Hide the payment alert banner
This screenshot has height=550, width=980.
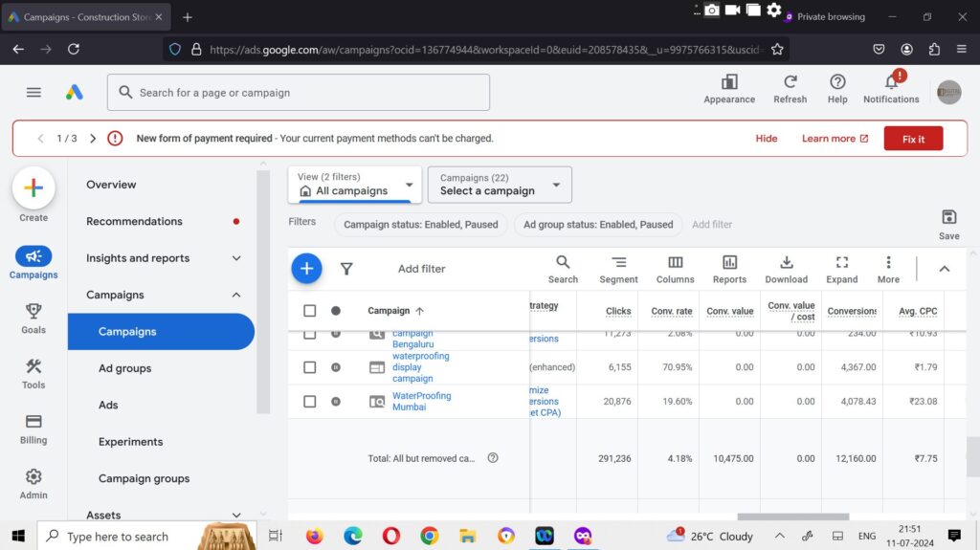[x=767, y=138]
